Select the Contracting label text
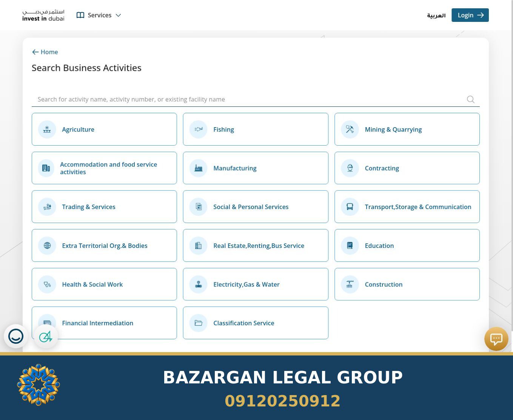 (x=382, y=168)
